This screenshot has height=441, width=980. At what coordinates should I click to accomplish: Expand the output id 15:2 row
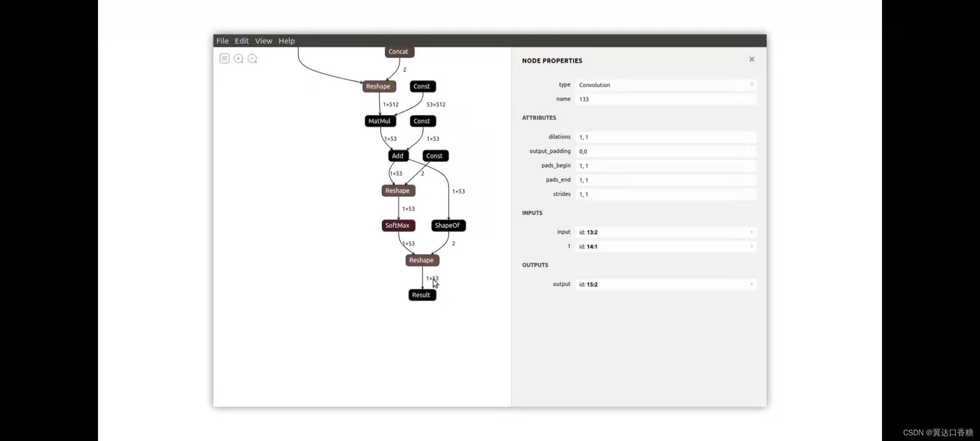tap(751, 284)
